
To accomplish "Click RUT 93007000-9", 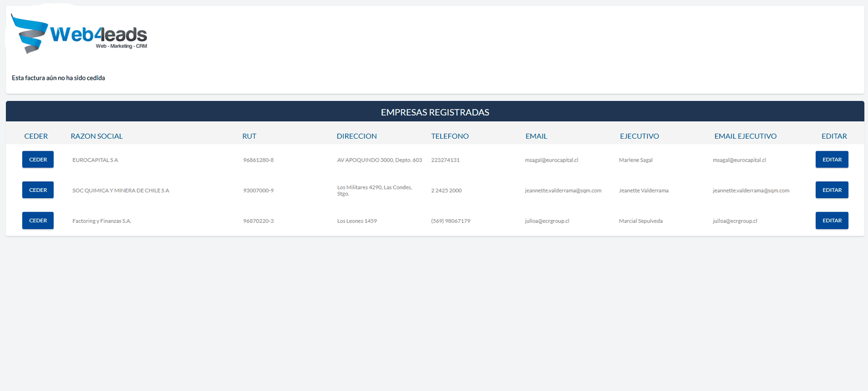I will tap(258, 190).
